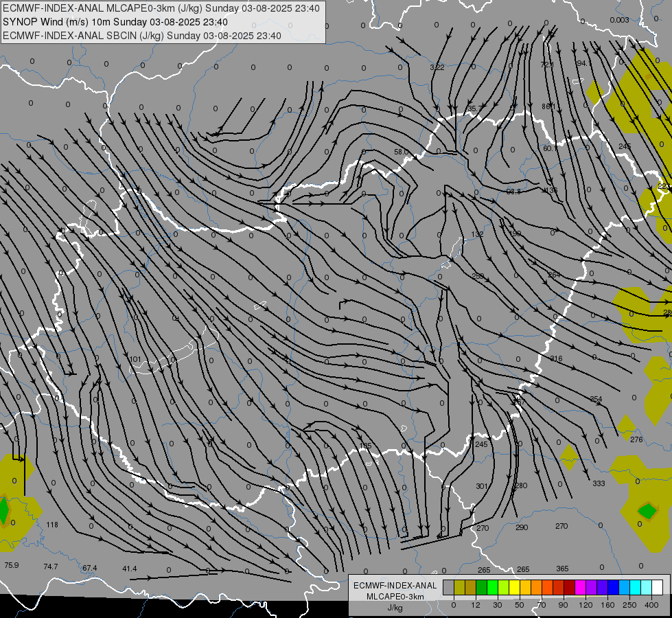Image resolution: width=672 pixels, height=618 pixels.
Task: Click the map value 0.003
Action: click(x=619, y=20)
